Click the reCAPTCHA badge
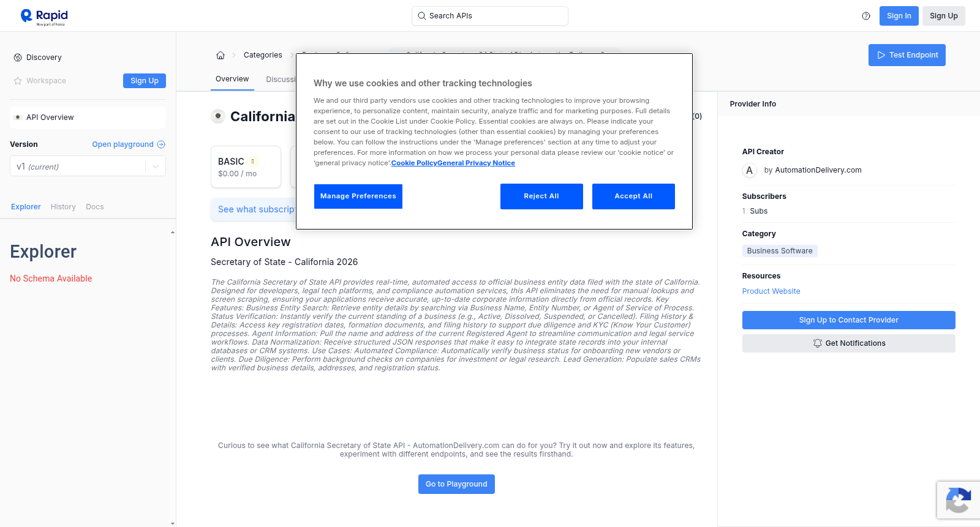Viewport: 980px width, 527px height. click(x=959, y=500)
